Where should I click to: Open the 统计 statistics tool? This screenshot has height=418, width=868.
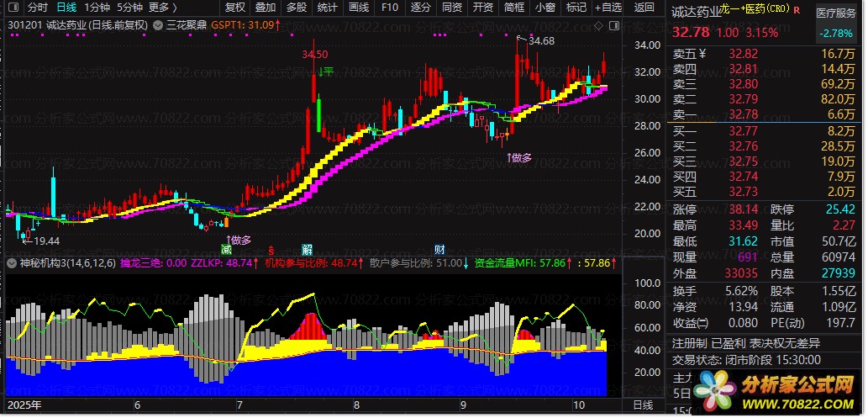[328, 8]
